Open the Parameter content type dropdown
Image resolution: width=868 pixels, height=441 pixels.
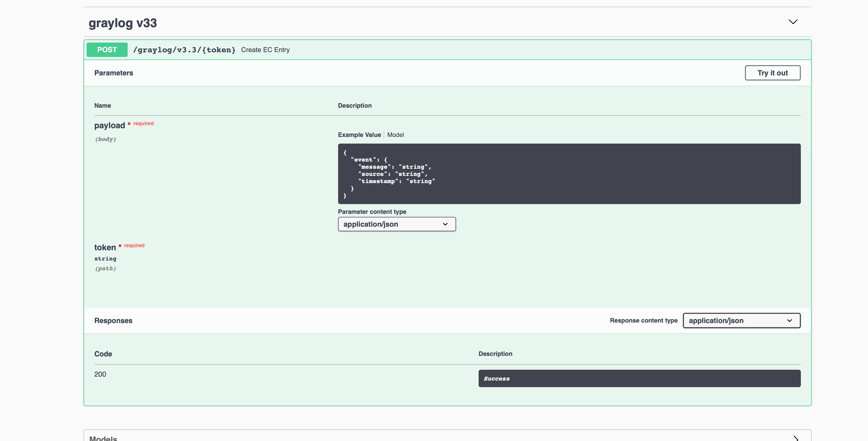397,224
